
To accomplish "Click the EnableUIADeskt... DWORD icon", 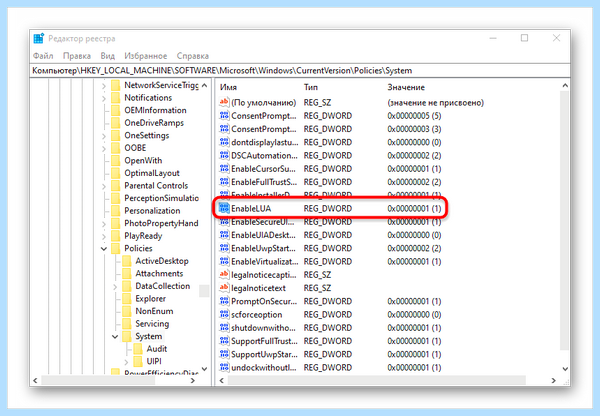I will coord(224,235).
